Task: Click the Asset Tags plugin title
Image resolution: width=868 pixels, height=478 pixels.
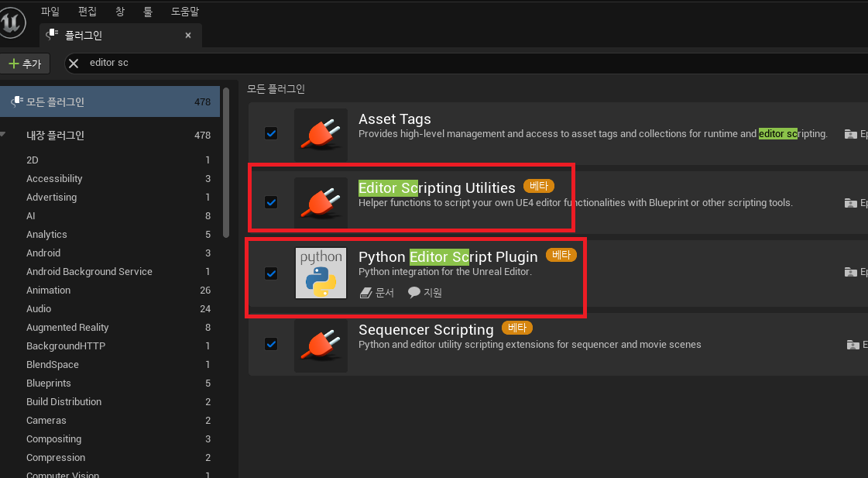Action: [x=395, y=119]
